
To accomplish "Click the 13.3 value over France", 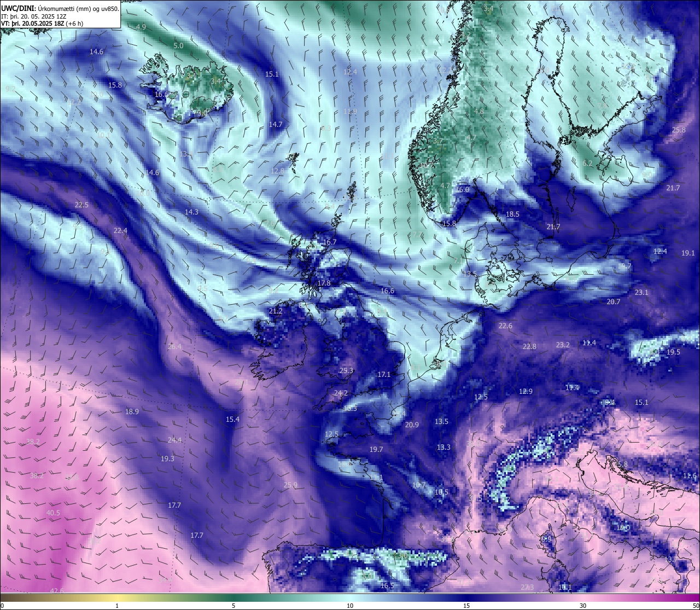I will coord(444,447).
